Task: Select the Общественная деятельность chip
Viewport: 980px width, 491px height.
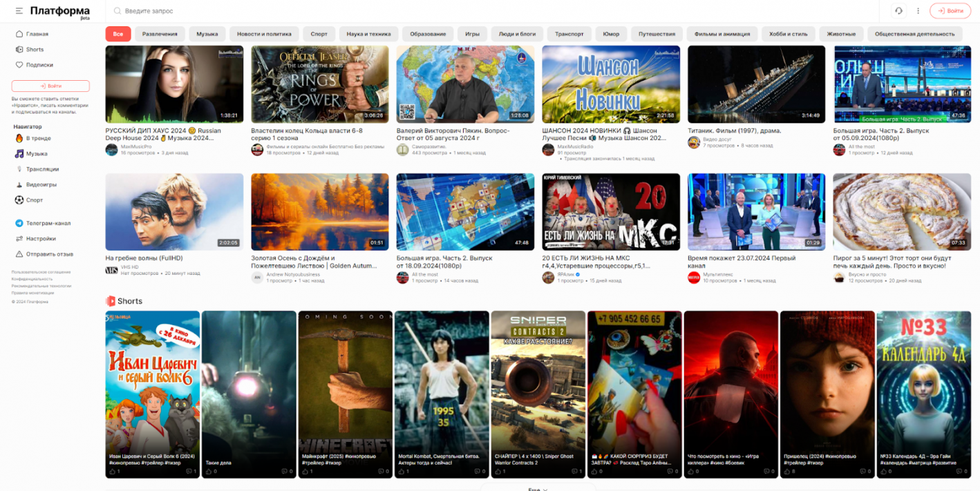Action: click(914, 34)
